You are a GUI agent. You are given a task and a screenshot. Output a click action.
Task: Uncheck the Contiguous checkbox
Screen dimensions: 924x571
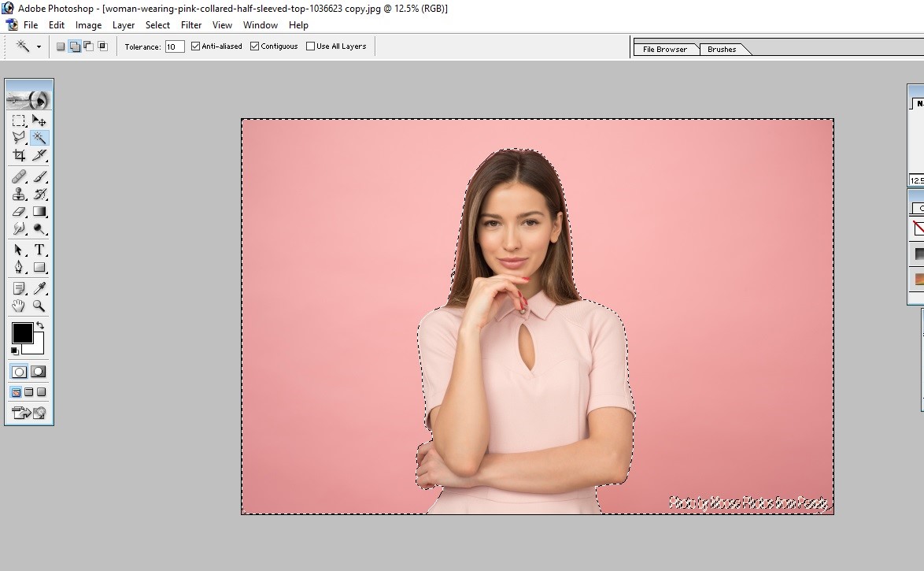coord(254,46)
